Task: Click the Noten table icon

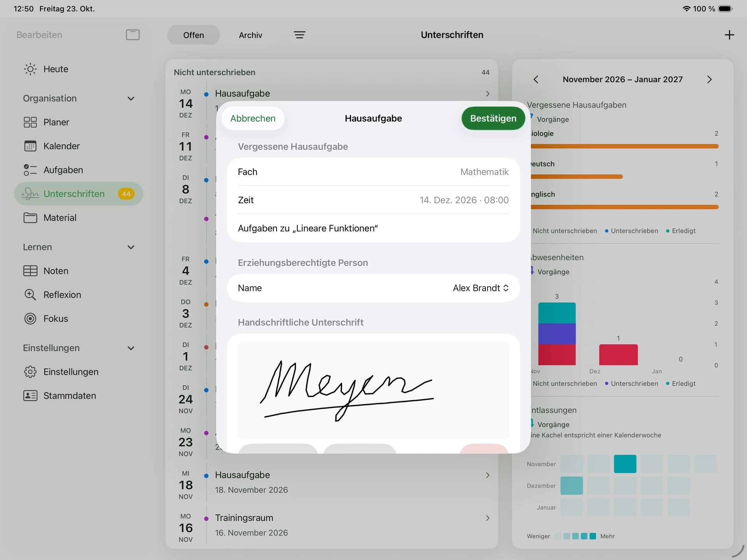Action: (x=30, y=271)
